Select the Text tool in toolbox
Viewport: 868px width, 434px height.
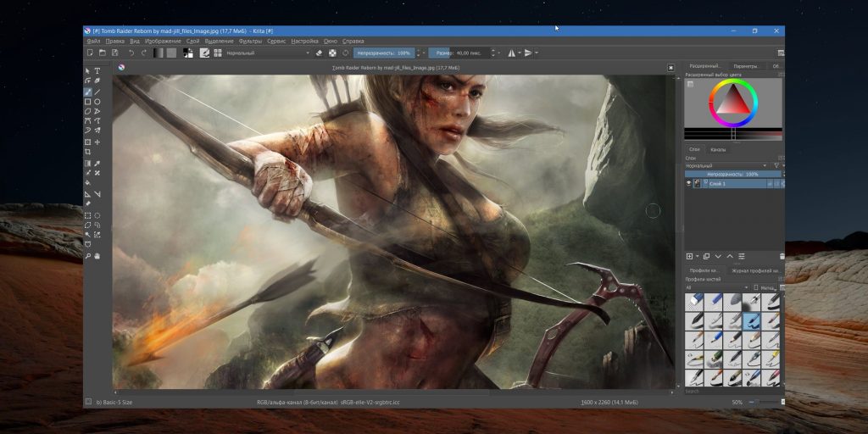[97, 71]
